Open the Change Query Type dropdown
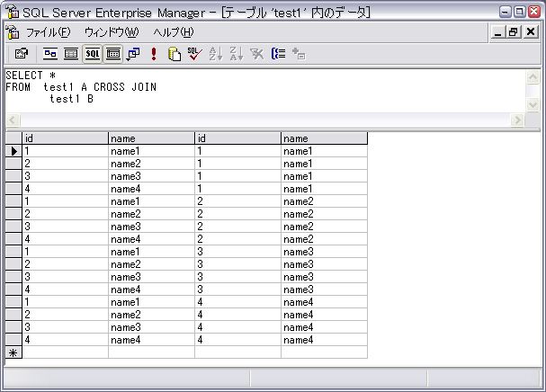The width and height of the screenshot is (546, 392). [133, 54]
